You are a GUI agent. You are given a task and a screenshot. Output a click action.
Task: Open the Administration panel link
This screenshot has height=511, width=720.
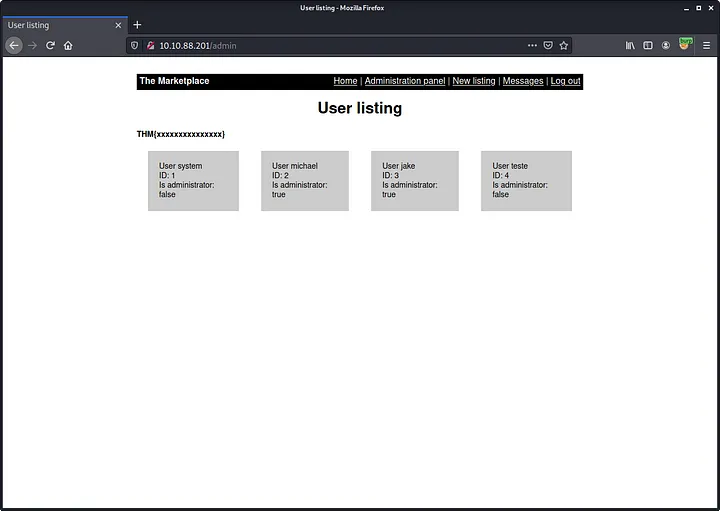tap(405, 81)
